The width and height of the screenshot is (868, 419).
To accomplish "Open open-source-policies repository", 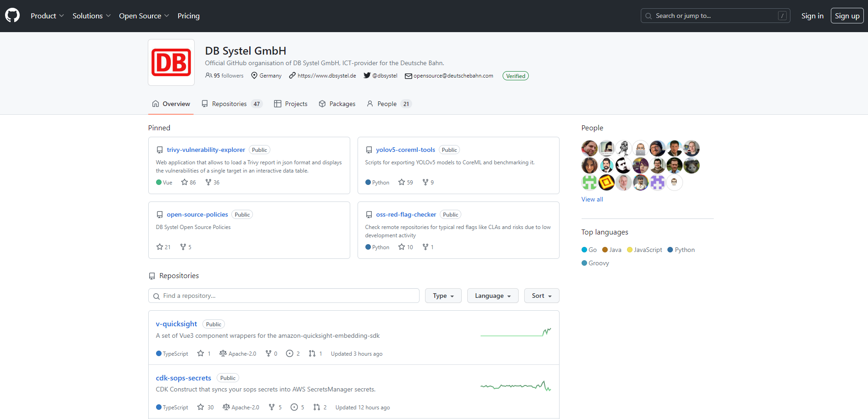I will (197, 214).
